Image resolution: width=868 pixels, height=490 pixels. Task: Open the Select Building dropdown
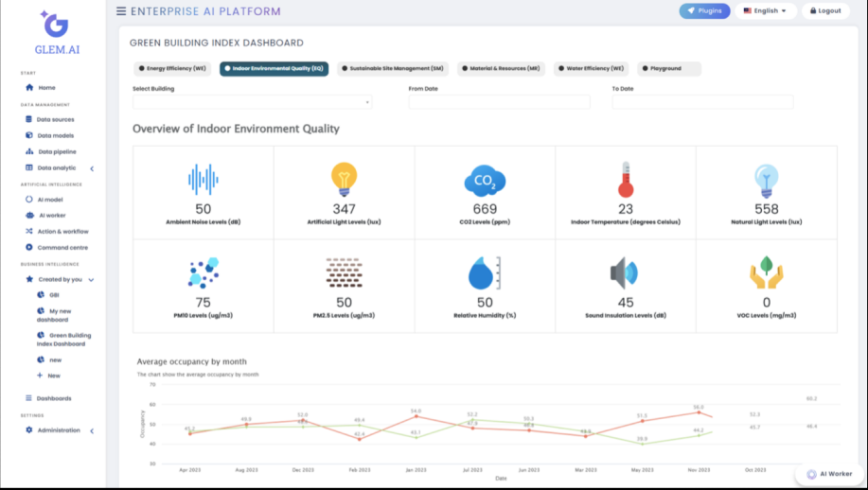pyautogui.click(x=252, y=102)
